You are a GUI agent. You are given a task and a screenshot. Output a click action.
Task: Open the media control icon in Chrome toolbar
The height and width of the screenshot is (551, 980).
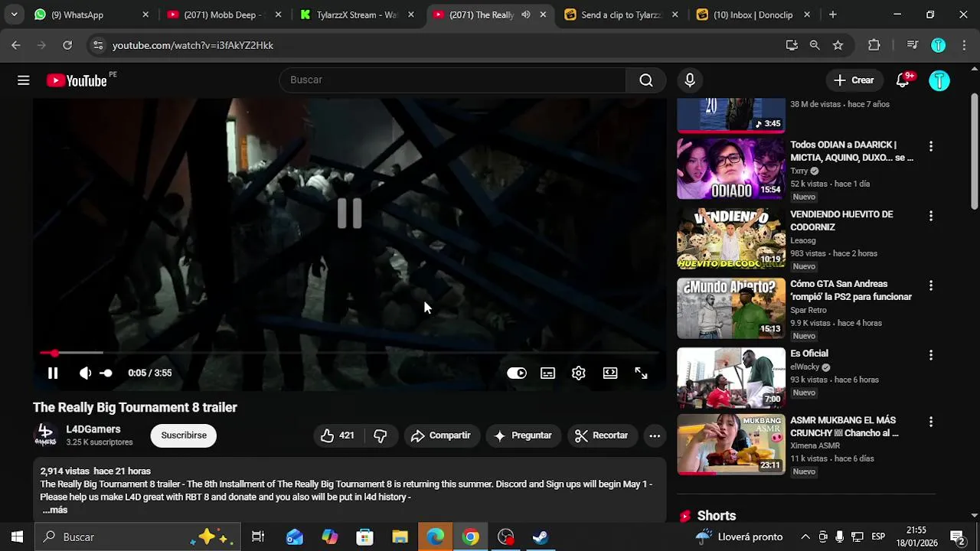pyautogui.click(x=912, y=45)
